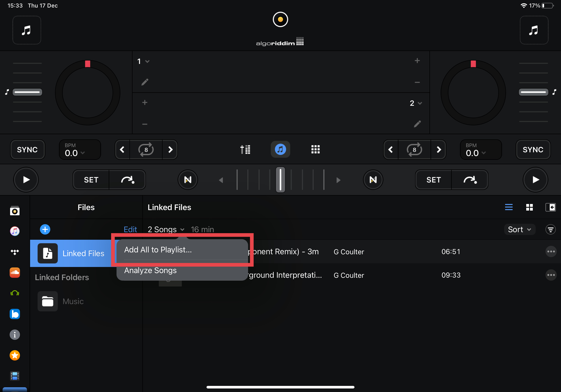Image resolution: width=561 pixels, height=392 pixels.
Task: Click SET button on left deck
Action: pos(91,180)
